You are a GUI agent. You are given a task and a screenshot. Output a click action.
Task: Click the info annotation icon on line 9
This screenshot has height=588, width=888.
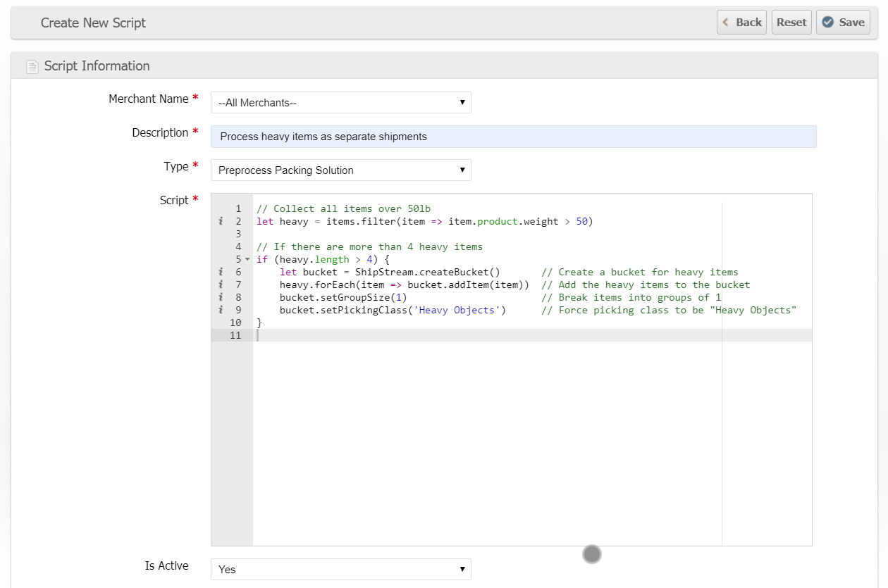coord(221,310)
